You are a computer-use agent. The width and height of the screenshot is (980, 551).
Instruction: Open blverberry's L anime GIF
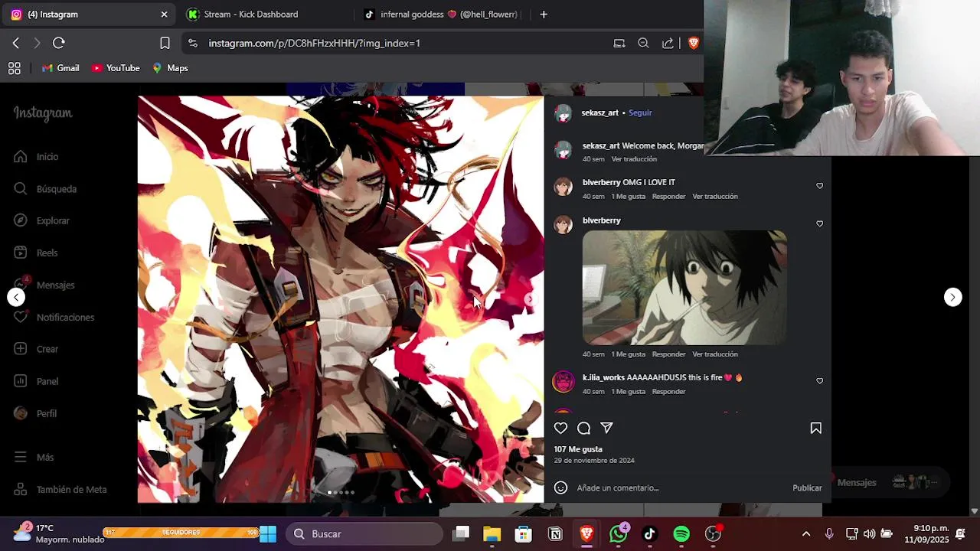coord(684,288)
